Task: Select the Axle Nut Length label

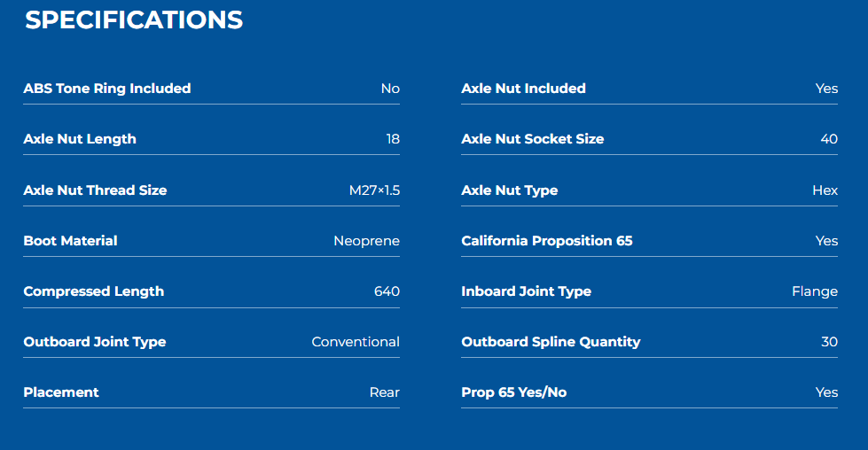Action: click(80, 139)
